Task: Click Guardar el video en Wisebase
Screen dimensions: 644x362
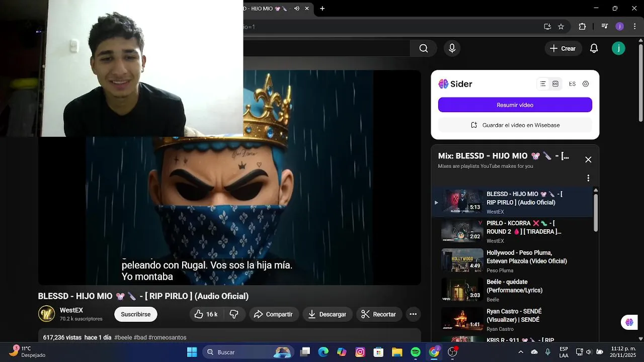Action: tap(515, 125)
